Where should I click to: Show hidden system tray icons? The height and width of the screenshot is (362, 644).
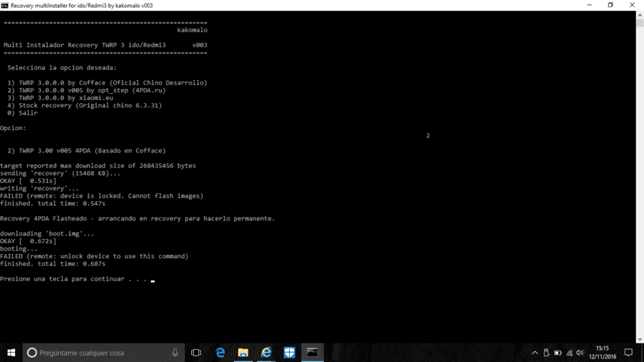click(535, 353)
